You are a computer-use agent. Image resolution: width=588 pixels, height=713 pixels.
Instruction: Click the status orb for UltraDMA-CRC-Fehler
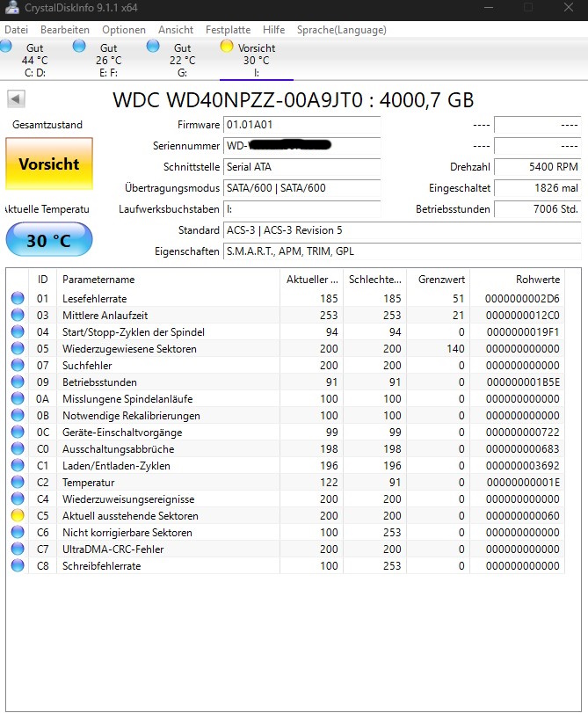(18, 549)
